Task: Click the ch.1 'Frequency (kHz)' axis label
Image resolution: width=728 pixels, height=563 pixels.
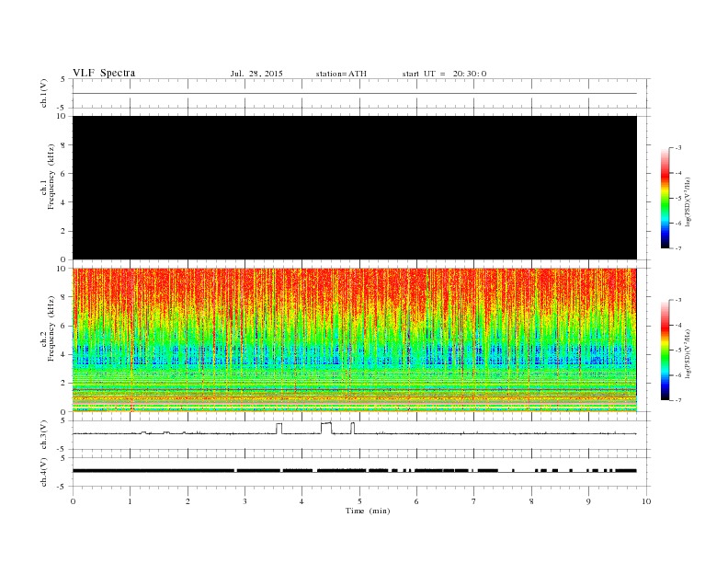Action: tap(51, 177)
